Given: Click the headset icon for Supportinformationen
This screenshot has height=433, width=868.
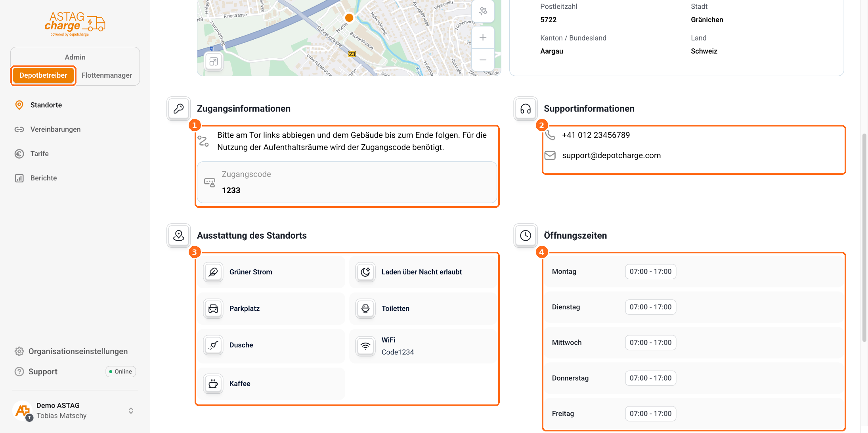Looking at the screenshot, I should [526, 109].
